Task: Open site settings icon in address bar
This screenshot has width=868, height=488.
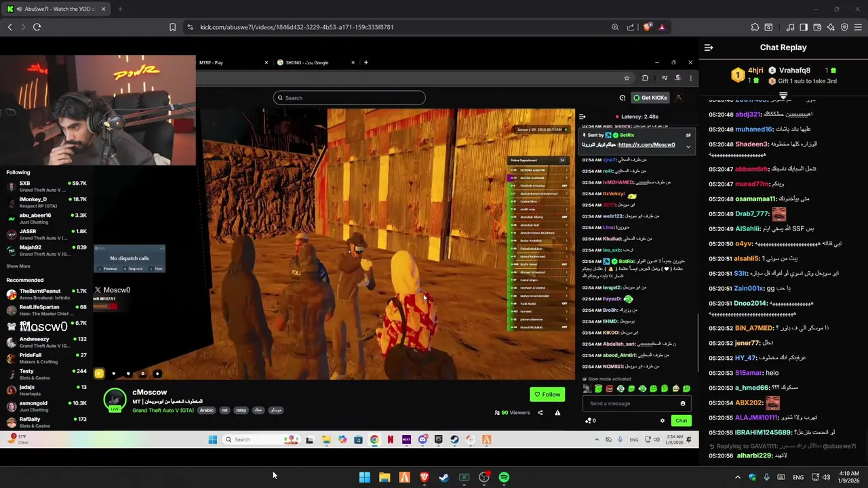Action: tap(190, 27)
